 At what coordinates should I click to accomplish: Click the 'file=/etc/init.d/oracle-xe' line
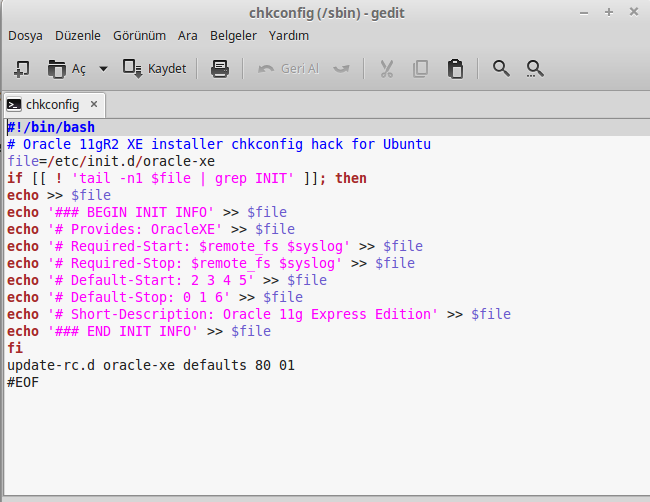(x=111, y=161)
